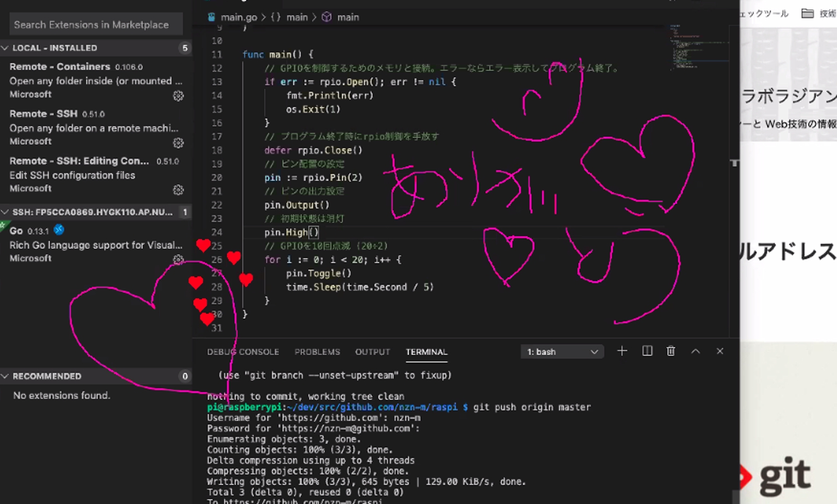Screen dimensions: 837x504
Task: Open gear menu for Remote - SSH: Editing Configuration
Action: point(178,190)
